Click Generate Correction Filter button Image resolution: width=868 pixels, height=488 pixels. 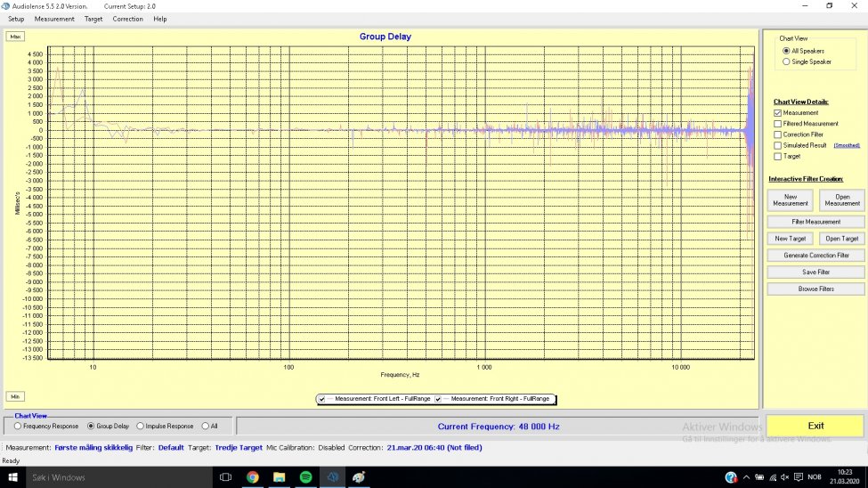click(815, 256)
